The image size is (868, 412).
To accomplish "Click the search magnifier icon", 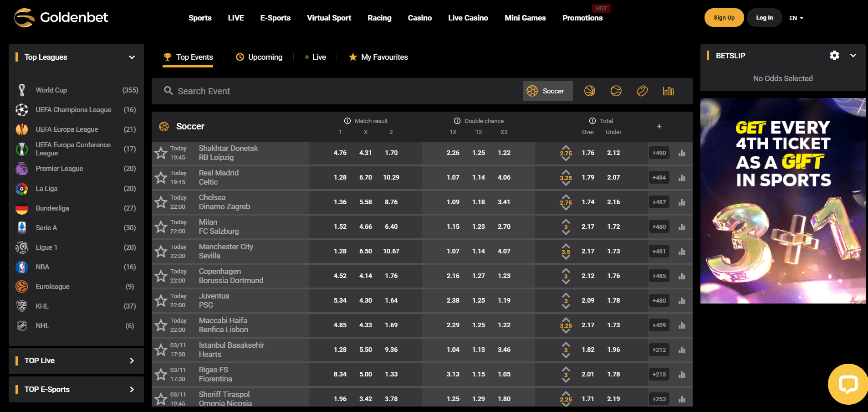I will pyautogui.click(x=168, y=91).
